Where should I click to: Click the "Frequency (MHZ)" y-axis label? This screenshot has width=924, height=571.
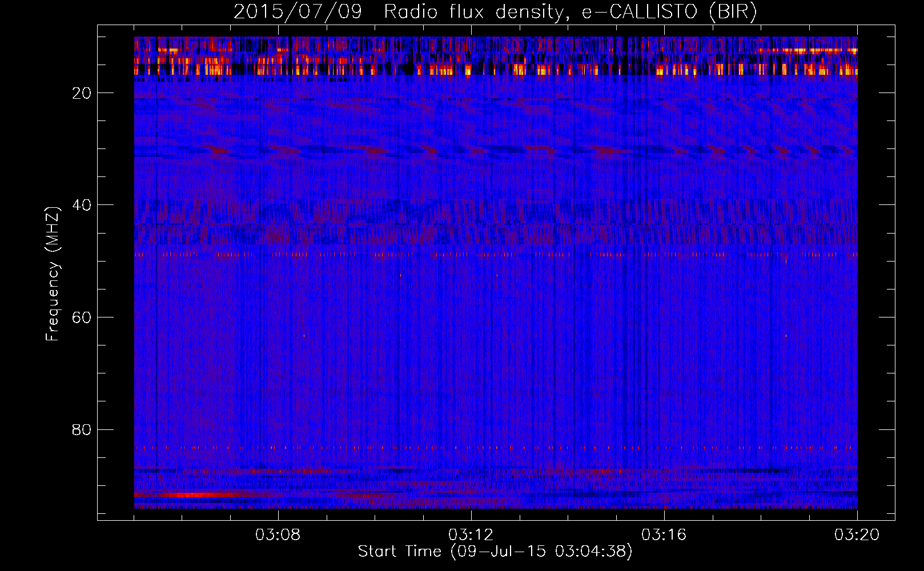[53, 274]
